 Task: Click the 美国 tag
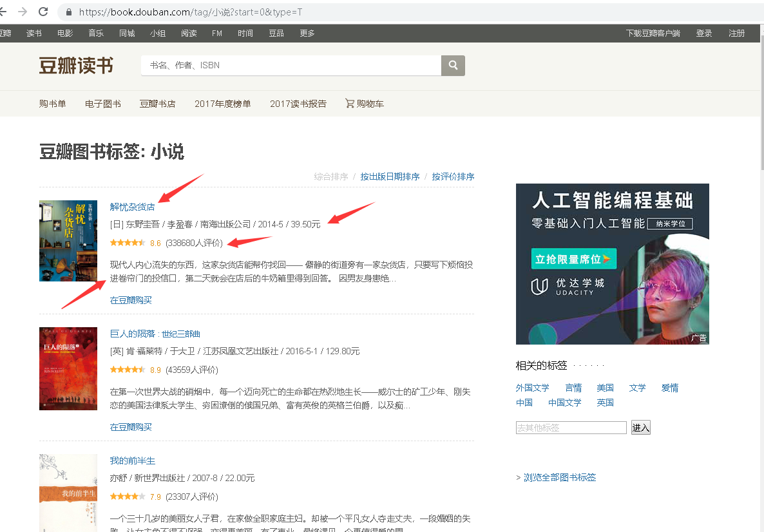(605, 388)
